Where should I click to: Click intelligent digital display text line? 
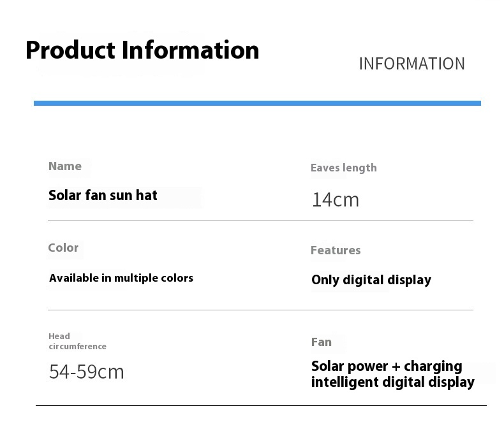393,382
